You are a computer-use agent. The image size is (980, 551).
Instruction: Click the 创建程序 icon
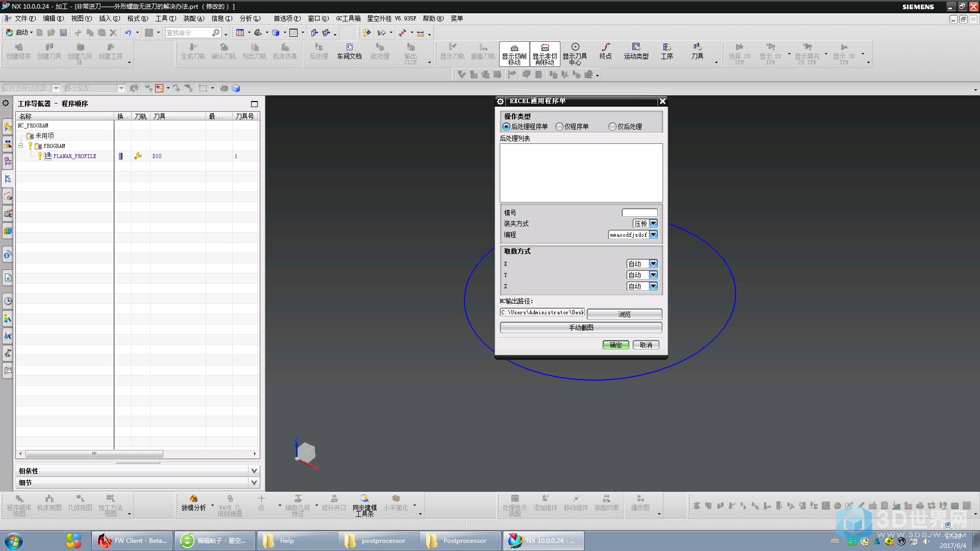18,51
